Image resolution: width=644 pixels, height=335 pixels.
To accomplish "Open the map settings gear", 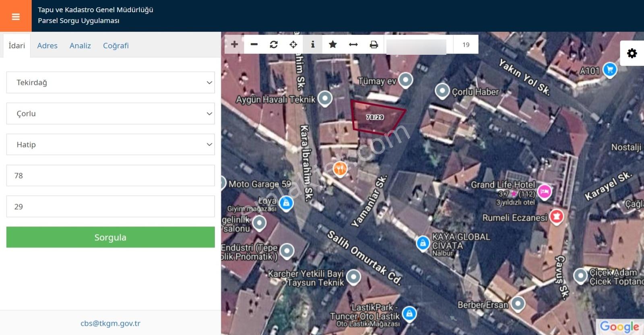I will 632,53.
